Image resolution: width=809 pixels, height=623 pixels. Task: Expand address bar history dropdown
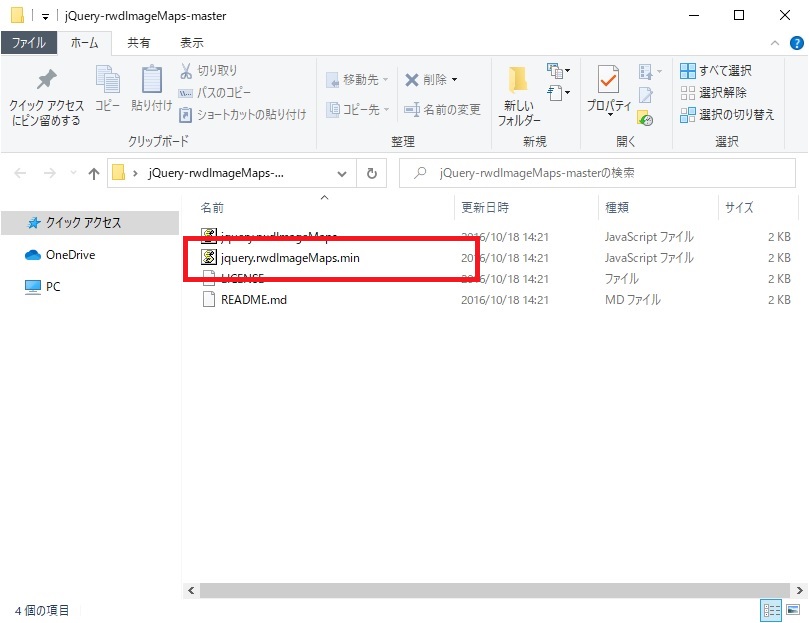(x=342, y=174)
